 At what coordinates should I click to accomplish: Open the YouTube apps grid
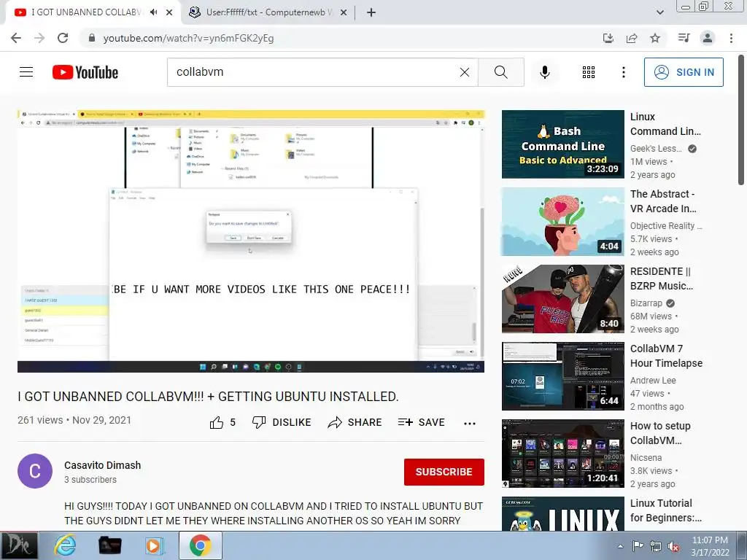[589, 72]
